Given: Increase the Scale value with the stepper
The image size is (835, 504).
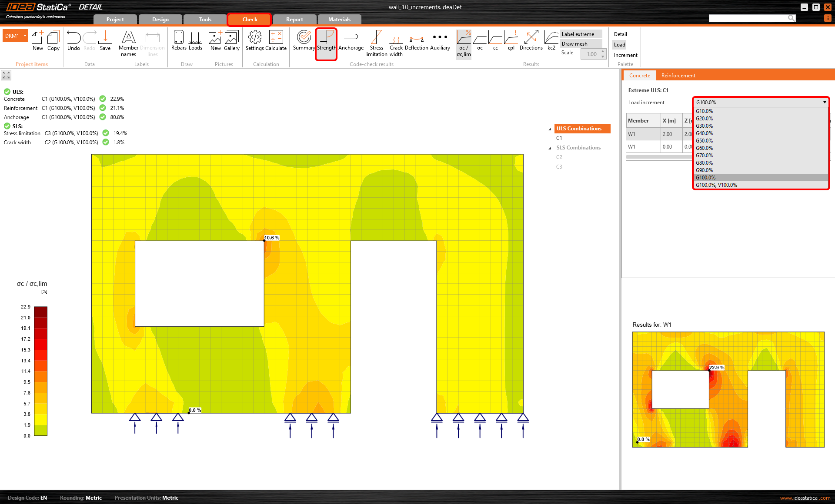Looking at the screenshot, I should point(602,52).
